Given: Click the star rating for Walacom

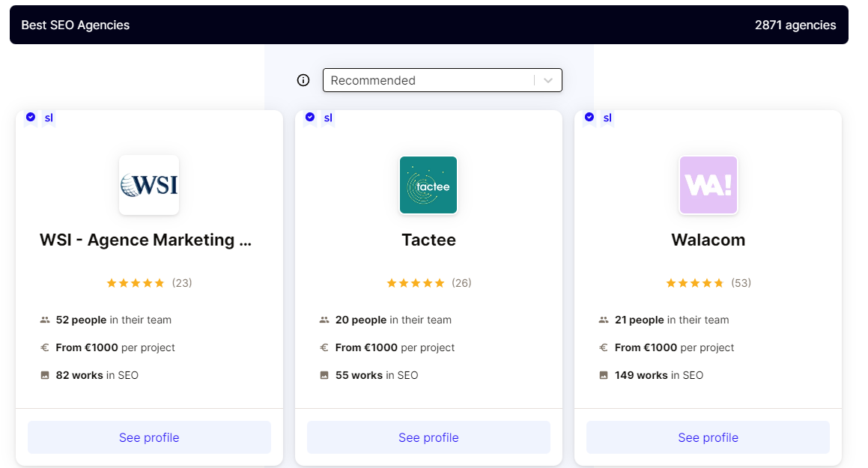Looking at the screenshot, I should (695, 283).
